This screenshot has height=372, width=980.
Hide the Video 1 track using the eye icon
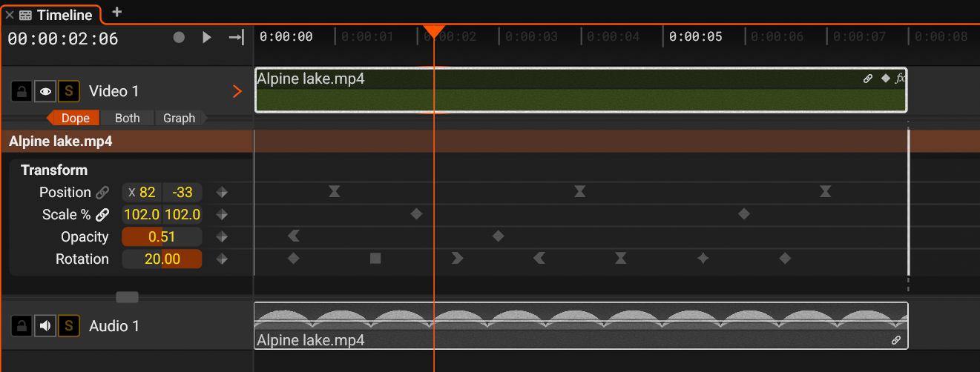point(45,91)
